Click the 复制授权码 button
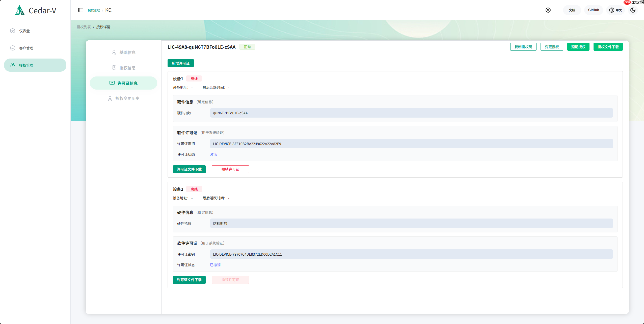This screenshot has width=644, height=324. click(523, 47)
